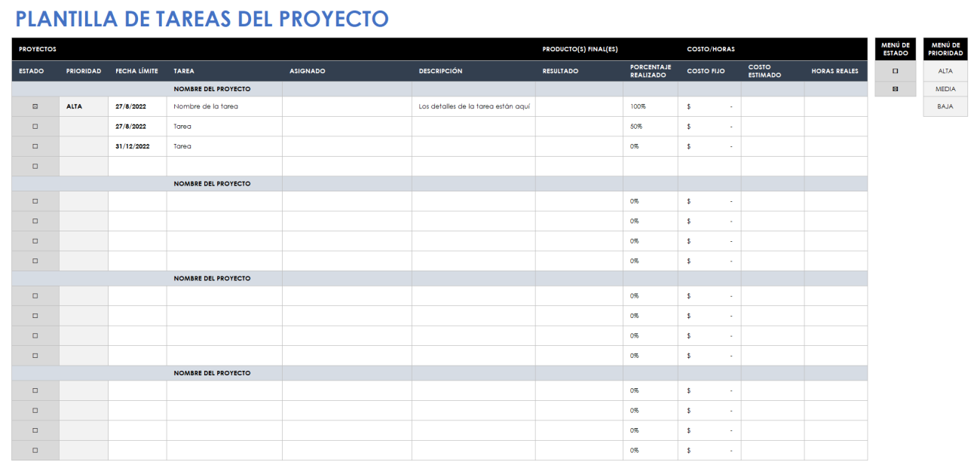The width and height of the screenshot is (980, 468).
Task: Click the PORCENTAJE REALIZADO column header
Action: 649,70
